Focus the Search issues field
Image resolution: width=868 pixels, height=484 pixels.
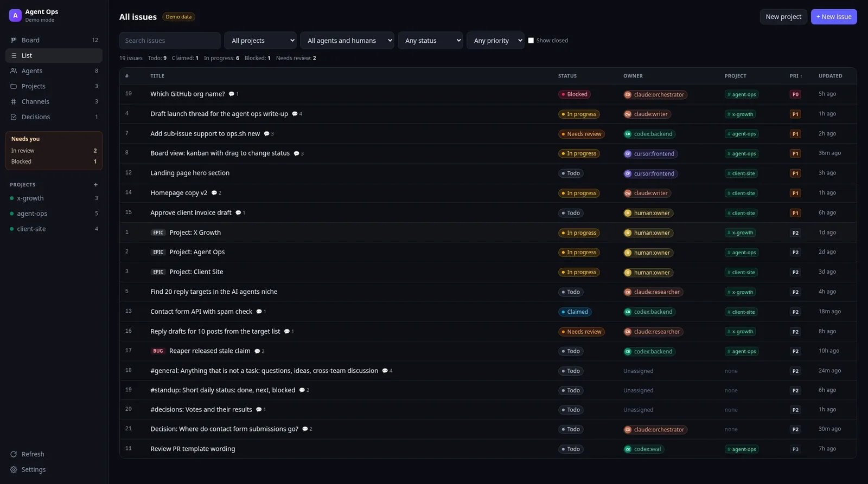pyautogui.click(x=170, y=41)
